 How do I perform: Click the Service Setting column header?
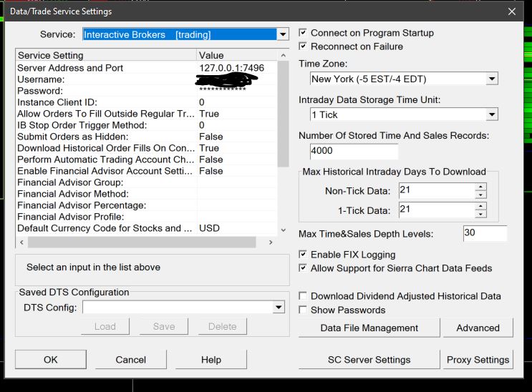click(106, 55)
